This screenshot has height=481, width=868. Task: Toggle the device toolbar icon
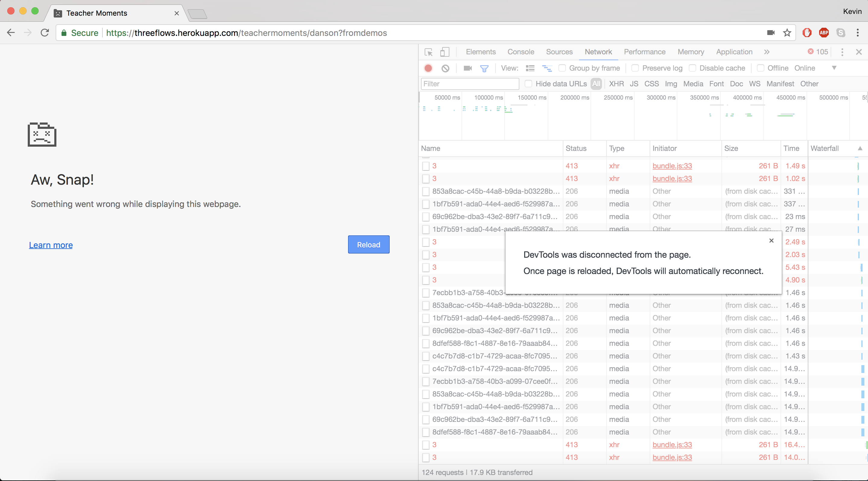click(x=445, y=52)
